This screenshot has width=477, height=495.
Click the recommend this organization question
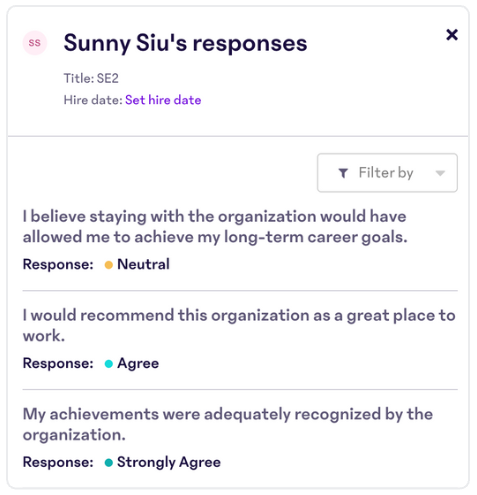(x=239, y=325)
